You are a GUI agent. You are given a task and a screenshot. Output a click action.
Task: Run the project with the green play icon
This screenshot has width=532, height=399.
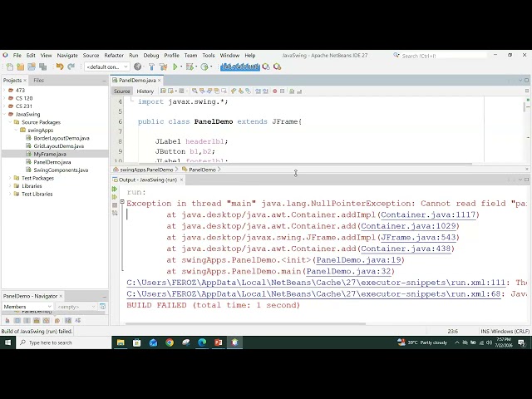pos(175,66)
